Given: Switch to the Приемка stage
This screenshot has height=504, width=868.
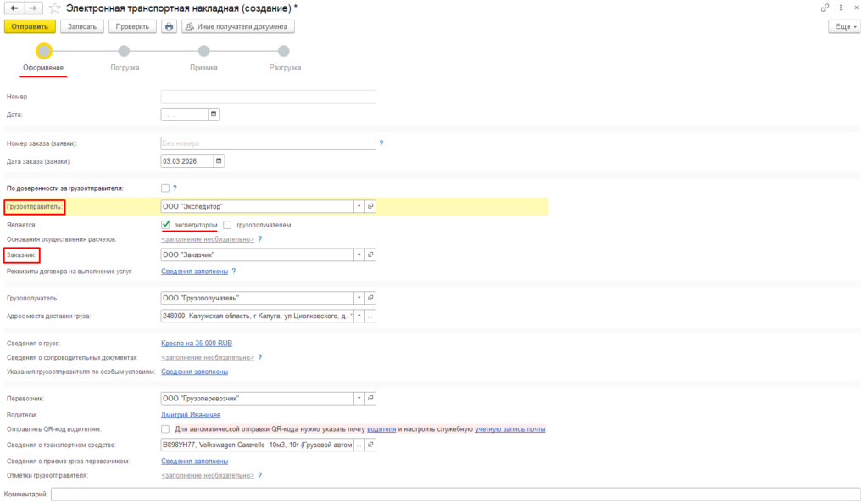Looking at the screenshot, I should coord(203,51).
